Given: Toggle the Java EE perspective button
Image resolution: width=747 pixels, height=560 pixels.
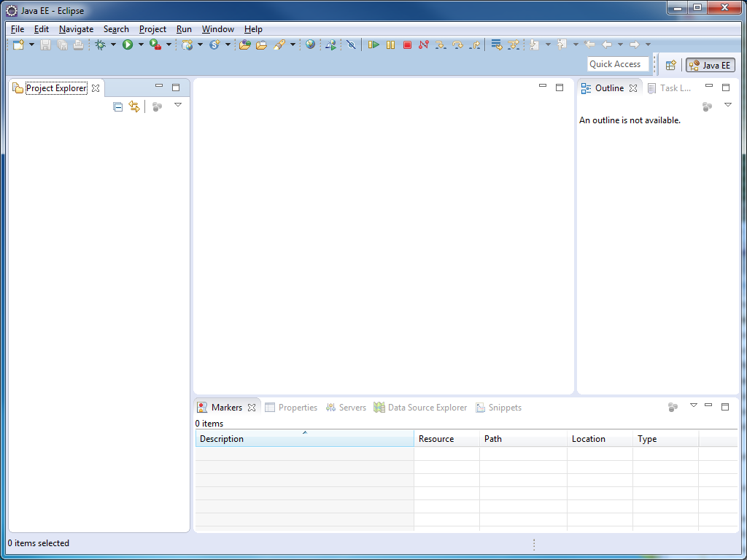Looking at the screenshot, I should click(x=710, y=64).
